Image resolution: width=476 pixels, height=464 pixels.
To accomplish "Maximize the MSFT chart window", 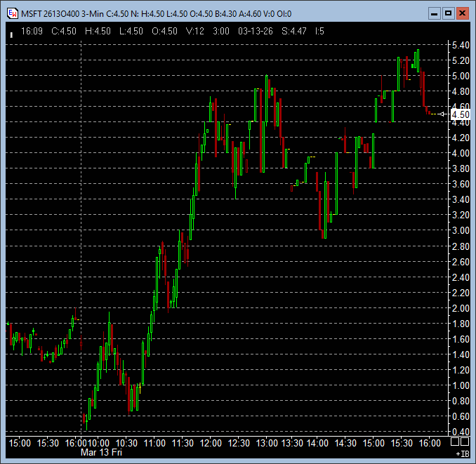I will (x=449, y=13).
